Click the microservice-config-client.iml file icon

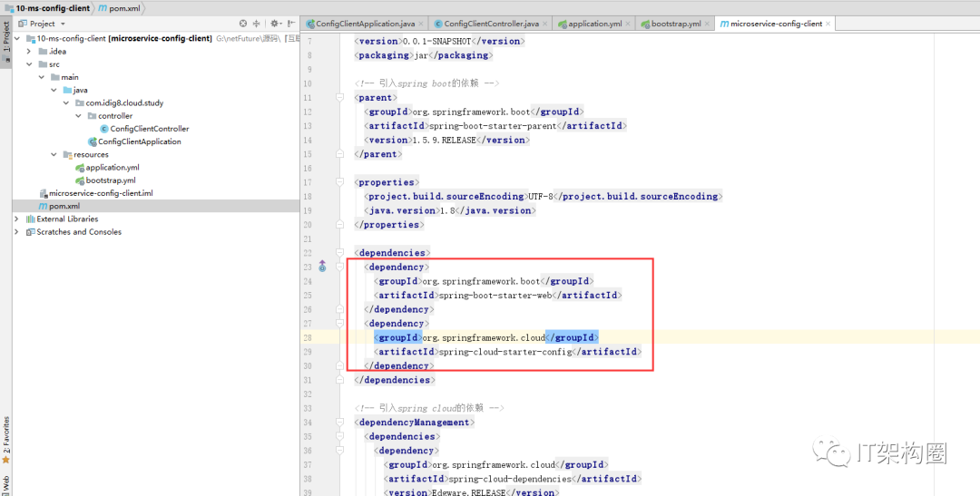(x=43, y=194)
